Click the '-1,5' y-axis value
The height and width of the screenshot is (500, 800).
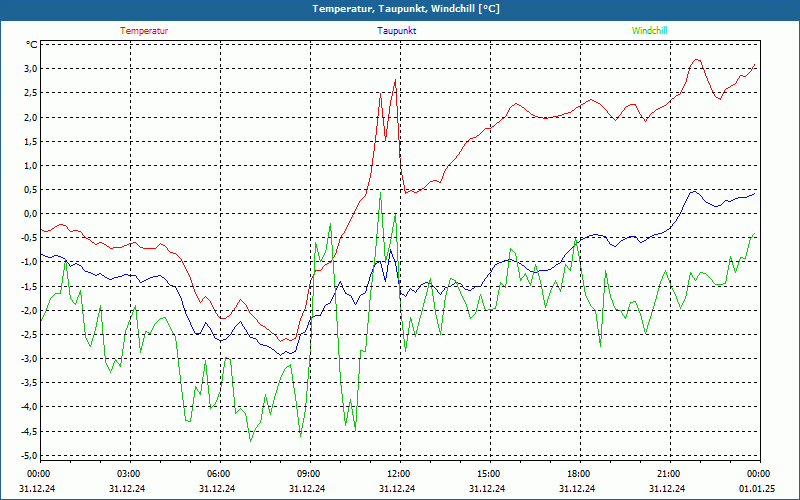[29, 286]
